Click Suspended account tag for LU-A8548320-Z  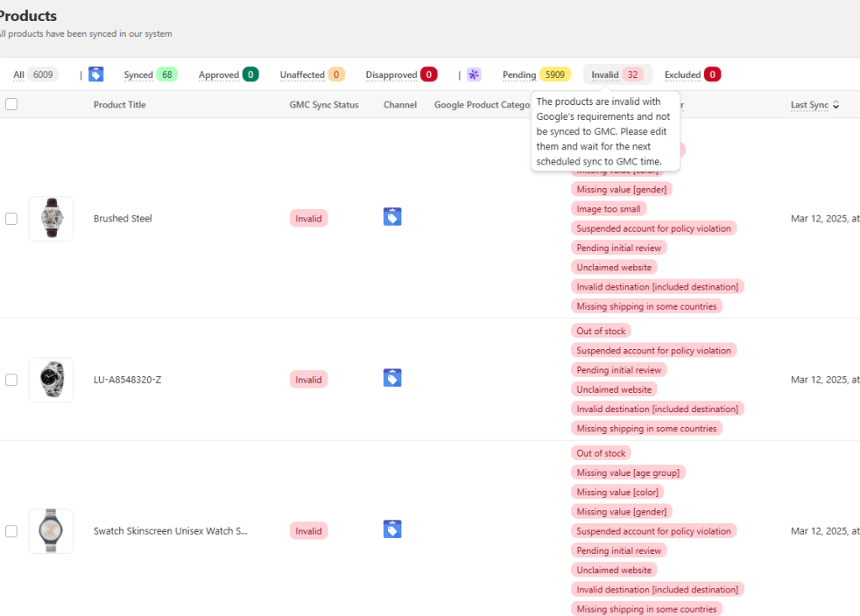(x=653, y=351)
